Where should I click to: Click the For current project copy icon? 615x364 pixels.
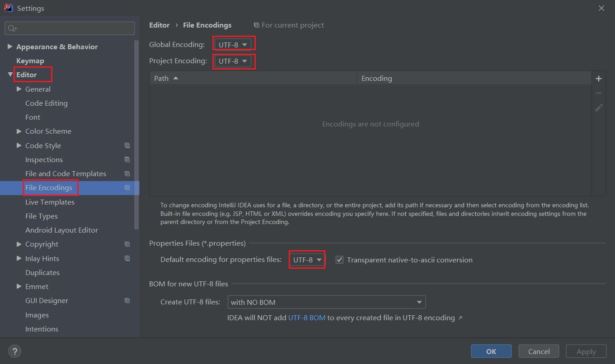pos(257,25)
